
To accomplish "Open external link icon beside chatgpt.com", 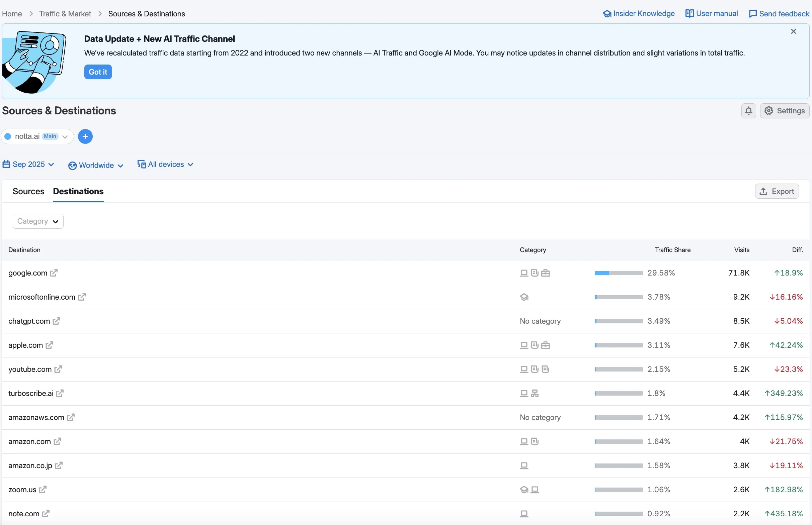I will (x=56, y=321).
